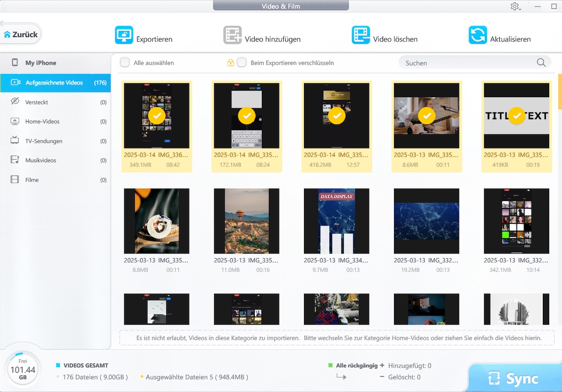Screen dimensions: 562x392
Task: Select the Versteckt category
Action: [x=37, y=102]
